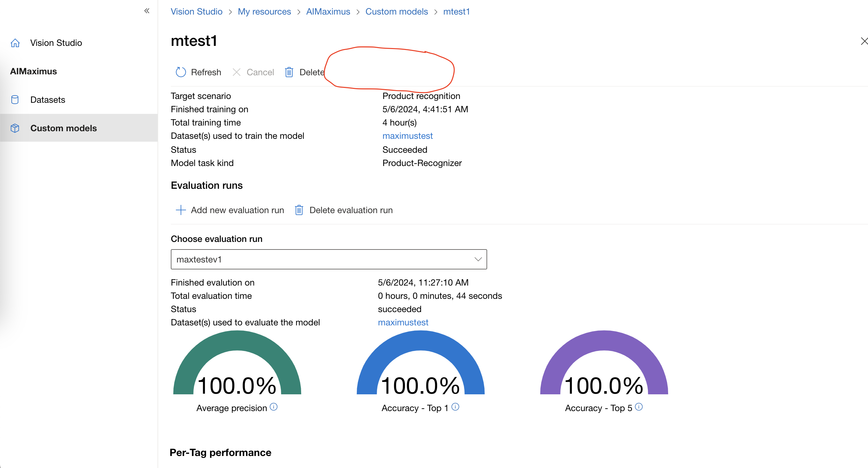This screenshot has width=868, height=468.
Task: Click the Average precision caption
Action: point(232,408)
